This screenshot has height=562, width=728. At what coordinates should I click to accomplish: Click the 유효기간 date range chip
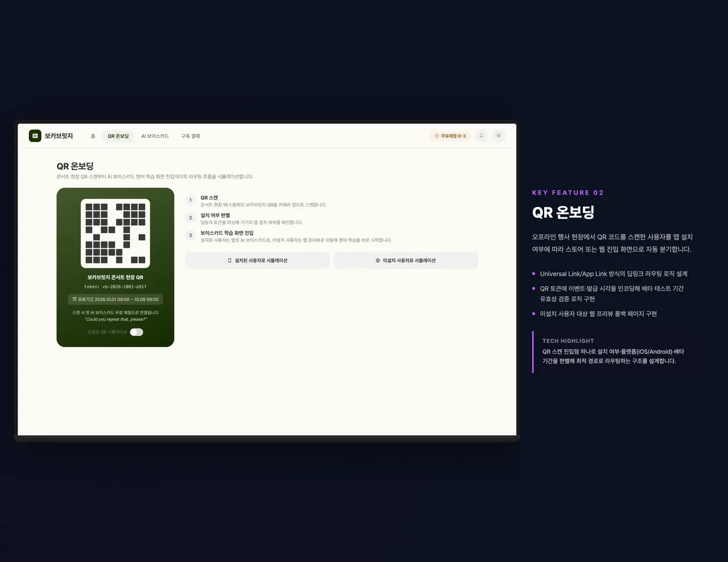115,299
